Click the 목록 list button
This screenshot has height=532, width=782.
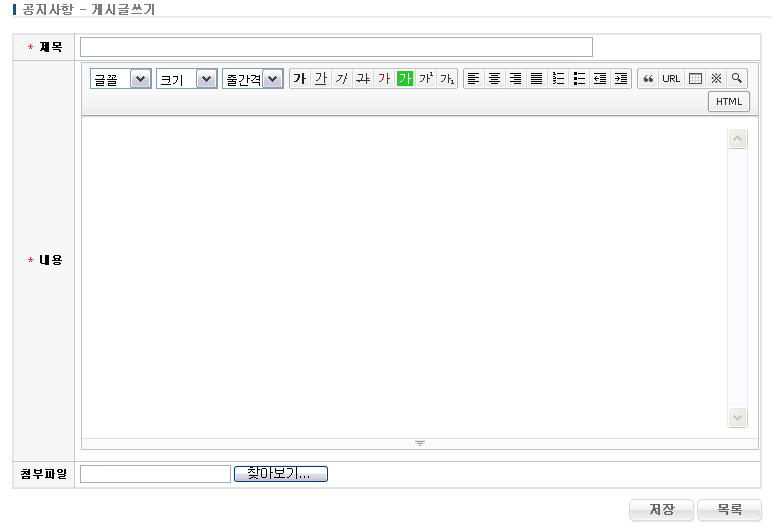[x=729, y=510]
